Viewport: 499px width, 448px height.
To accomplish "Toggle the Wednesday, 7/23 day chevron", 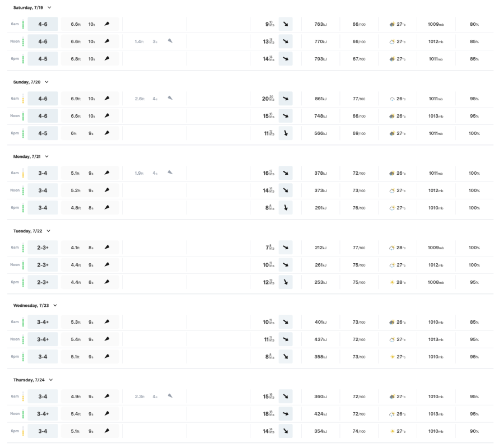I will [x=55, y=305].
